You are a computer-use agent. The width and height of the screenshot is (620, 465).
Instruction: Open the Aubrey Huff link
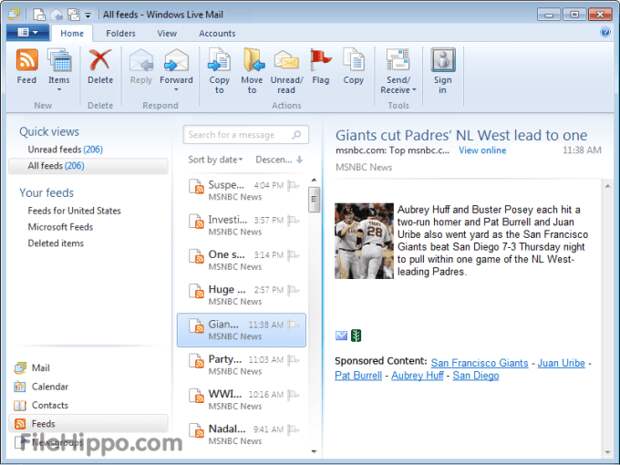(418, 376)
